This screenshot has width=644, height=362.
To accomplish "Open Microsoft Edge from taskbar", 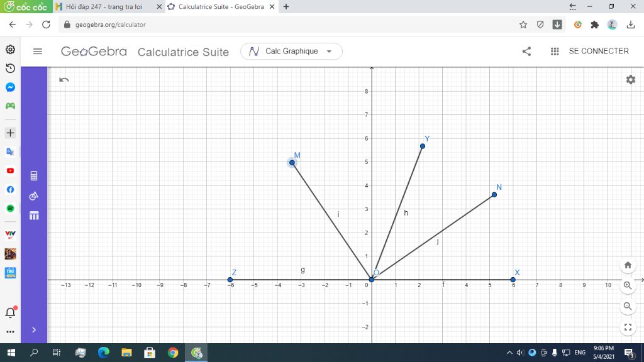I will [x=104, y=353].
